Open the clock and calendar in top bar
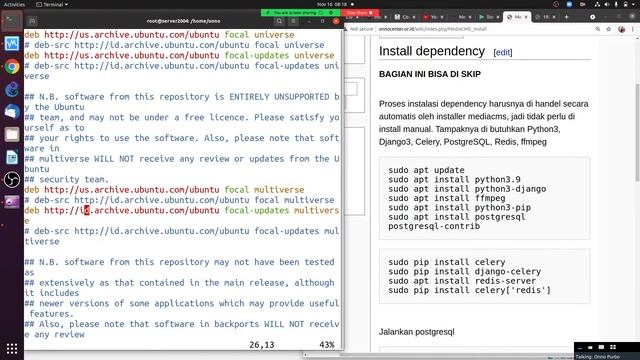Image resolution: width=640 pixels, height=360 pixels. 332,4
